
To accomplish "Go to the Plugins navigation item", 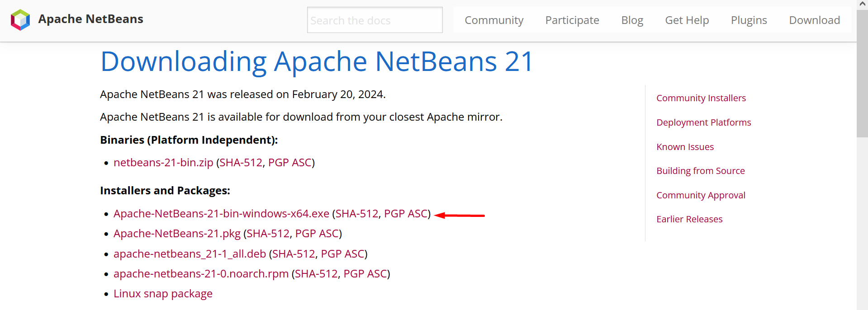I will tap(749, 20).
